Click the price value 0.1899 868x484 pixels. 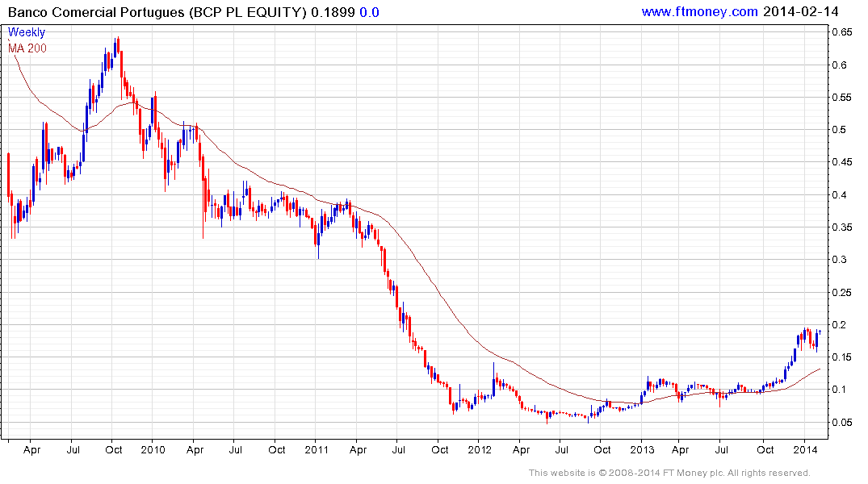(333, 12)
